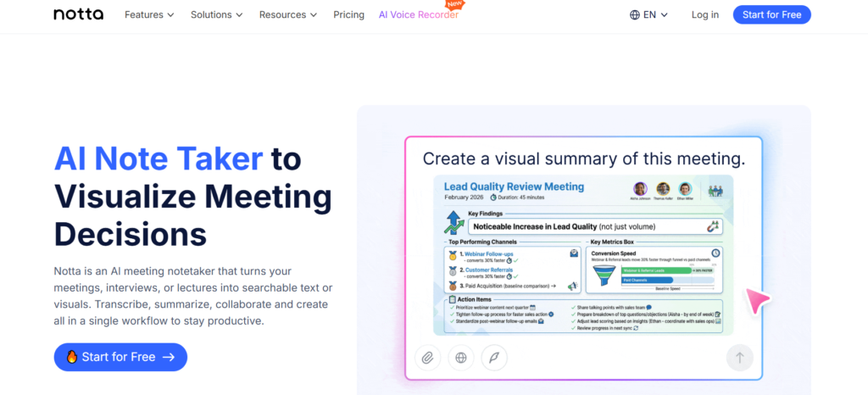This screenshot has height=395, width=868.
Task: Click the 'Noticeable Increase in Lead Quality' text
Action: pyautogui.click(x=535, y=226)
